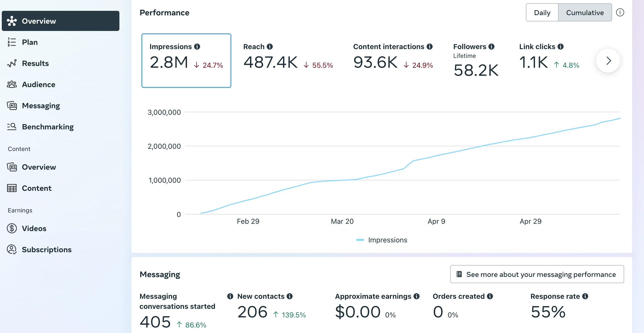Click the Content interactions info icon
The image size is (644, 333).
click(430, 47)
